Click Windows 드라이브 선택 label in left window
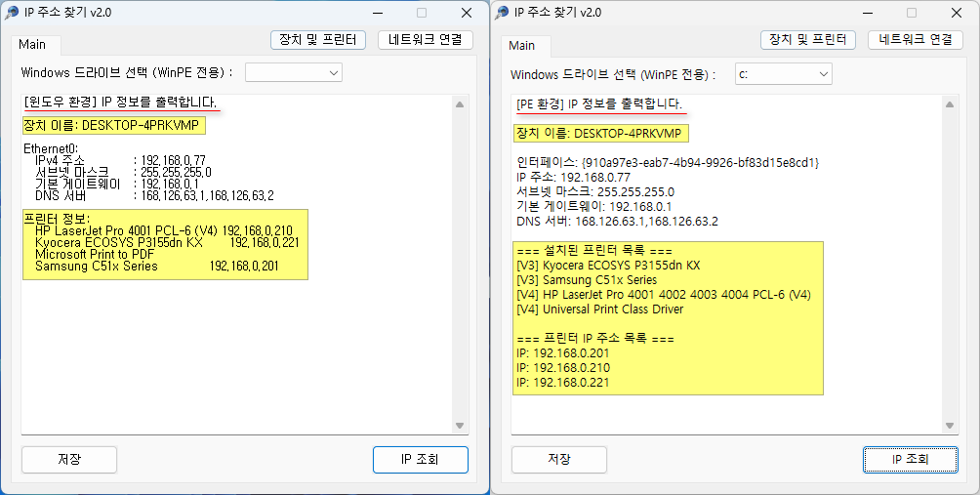The width and height of the screenshot is (980, 495). [127, 72]
